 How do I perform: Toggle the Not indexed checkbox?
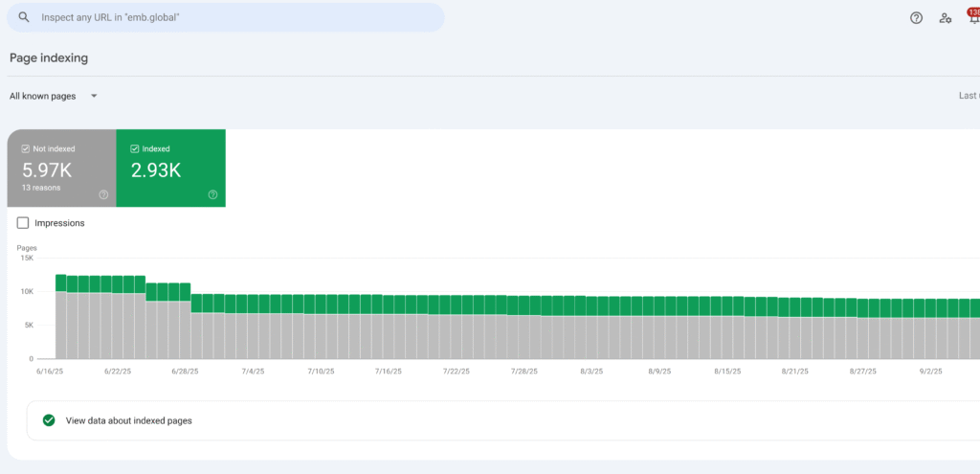[x=26, y=148]
